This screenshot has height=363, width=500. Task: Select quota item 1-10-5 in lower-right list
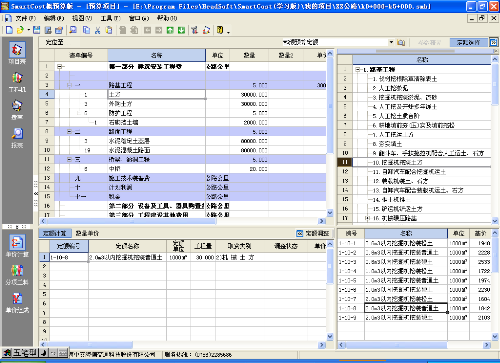[x=414, y=280]
